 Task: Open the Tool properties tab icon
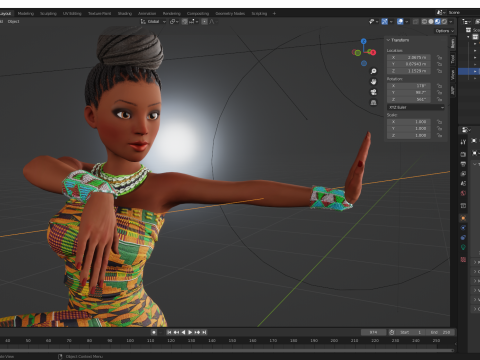(x=463, y=142)
